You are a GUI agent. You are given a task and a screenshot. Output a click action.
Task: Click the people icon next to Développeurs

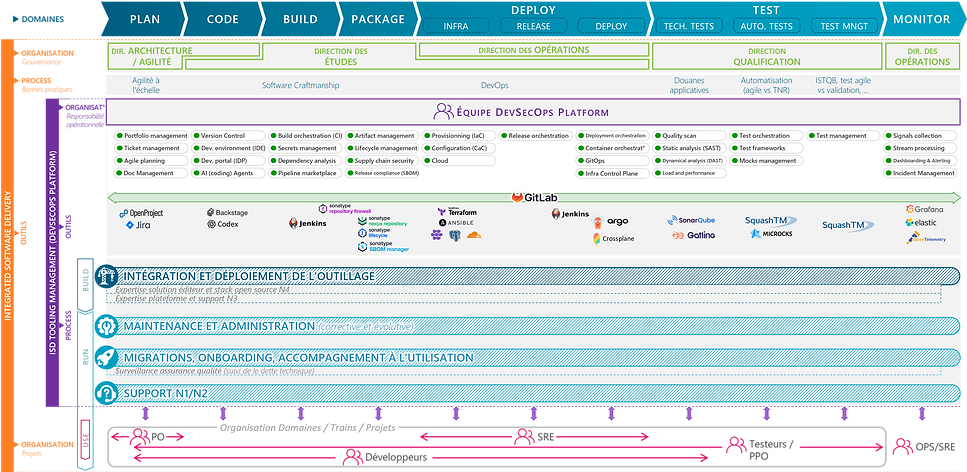tap(352, 457)
